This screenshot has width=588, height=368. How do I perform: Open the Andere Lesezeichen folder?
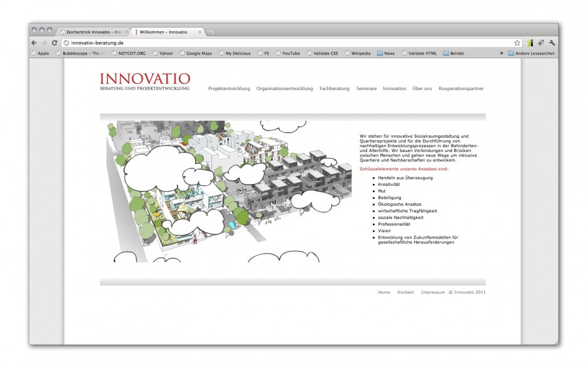531,53
